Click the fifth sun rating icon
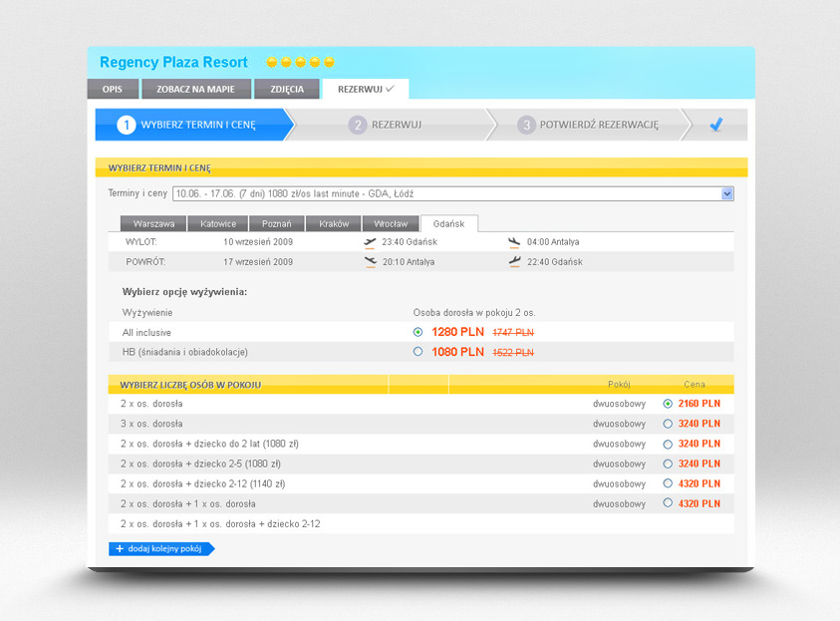 pyautogui.click(x=329, y=62)
